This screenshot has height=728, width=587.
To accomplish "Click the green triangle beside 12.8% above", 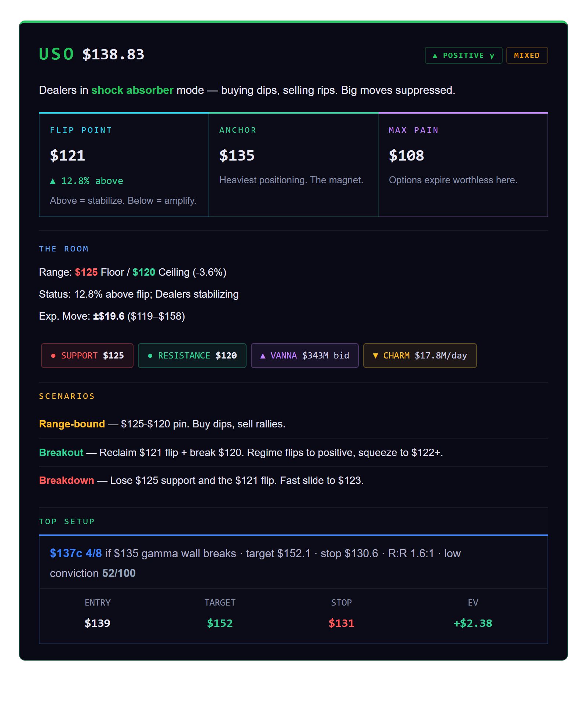I will [x=53, y=181].
